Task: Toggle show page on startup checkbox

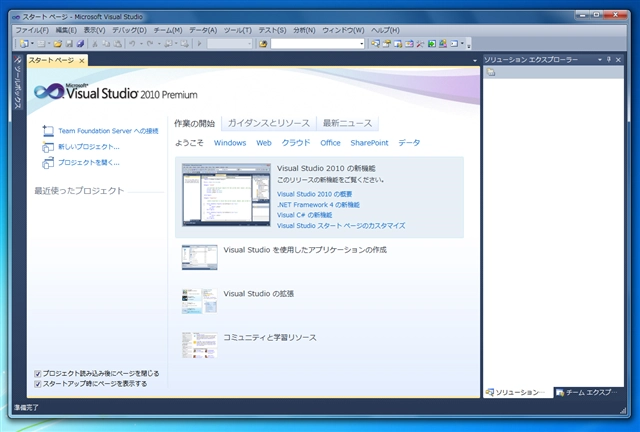Action: tap(38, 383)
